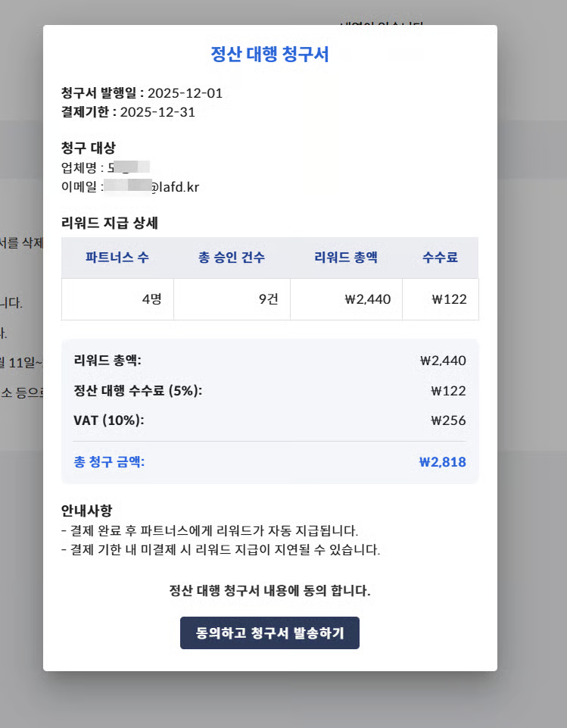Click the VAT (10%) label

109,420
